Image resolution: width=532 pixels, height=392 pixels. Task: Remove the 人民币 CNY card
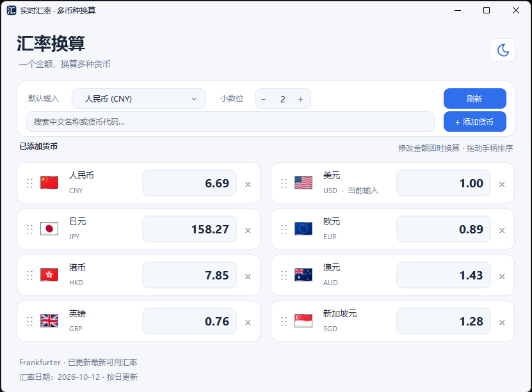tap(248, 184)
